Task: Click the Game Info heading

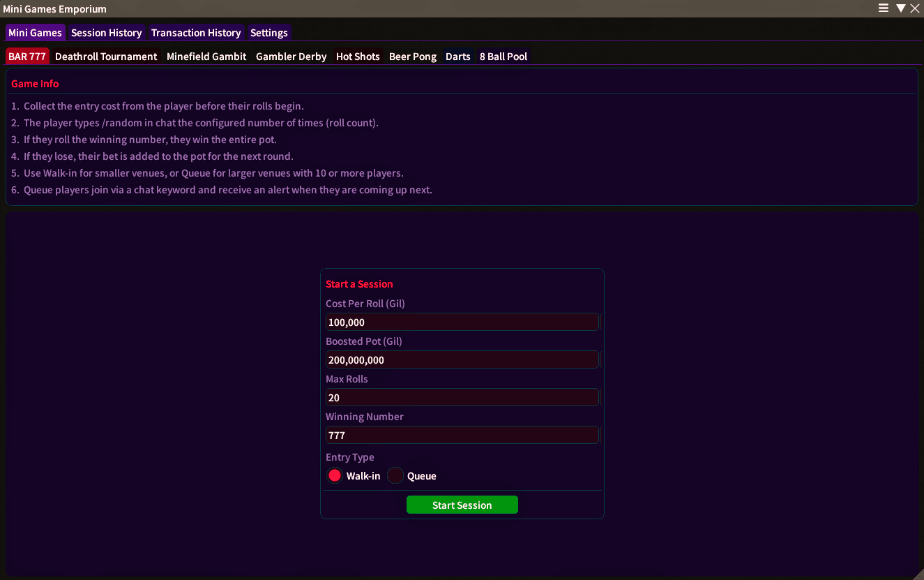Action: pos(35,84)
